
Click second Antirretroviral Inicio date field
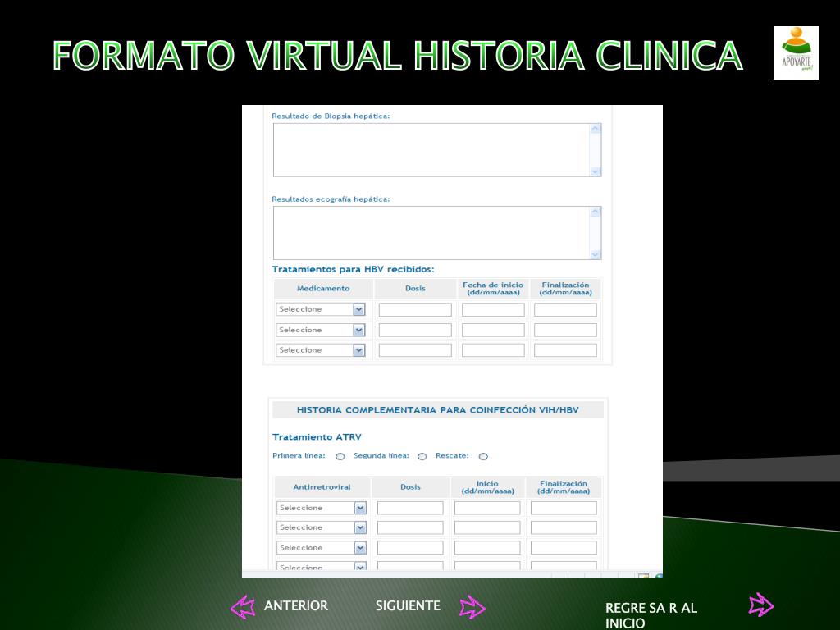click(487, 527)
